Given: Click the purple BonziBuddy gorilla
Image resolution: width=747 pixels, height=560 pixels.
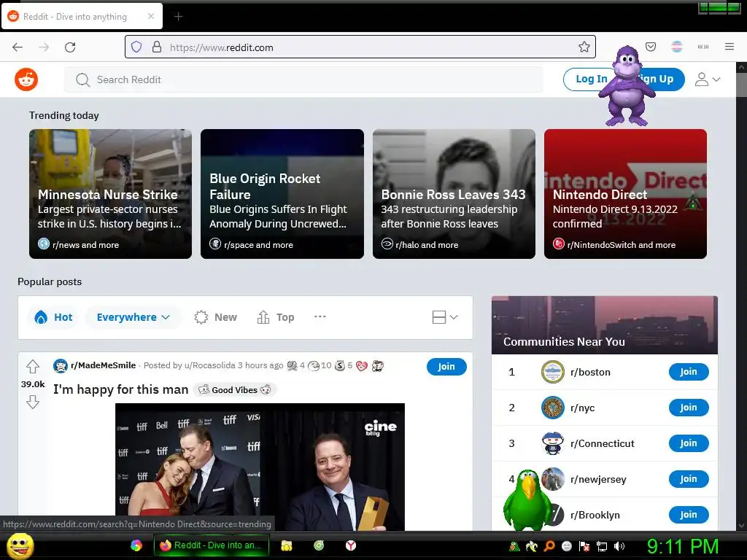Looking at the screenshot, I should [x=627, y=86].
